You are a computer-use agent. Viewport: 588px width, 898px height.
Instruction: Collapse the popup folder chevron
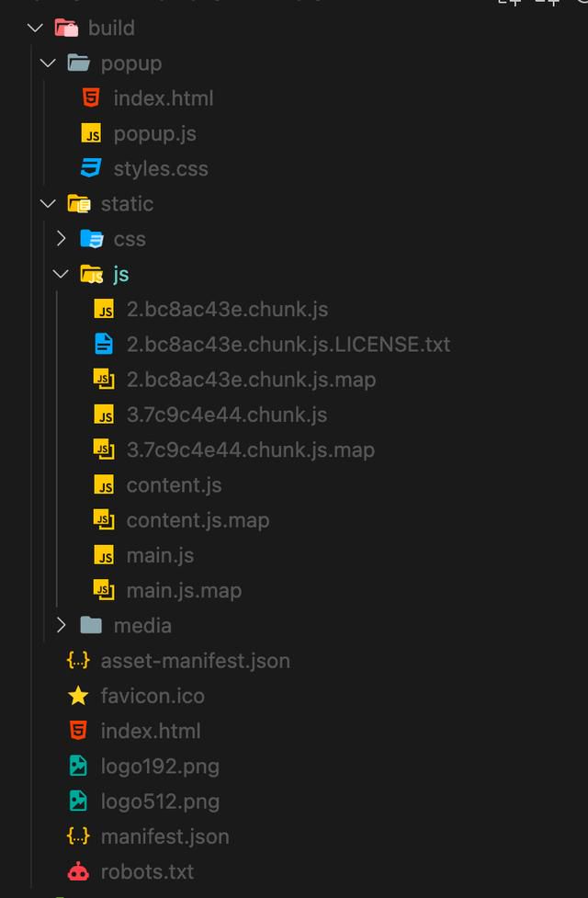coord(48,63)
